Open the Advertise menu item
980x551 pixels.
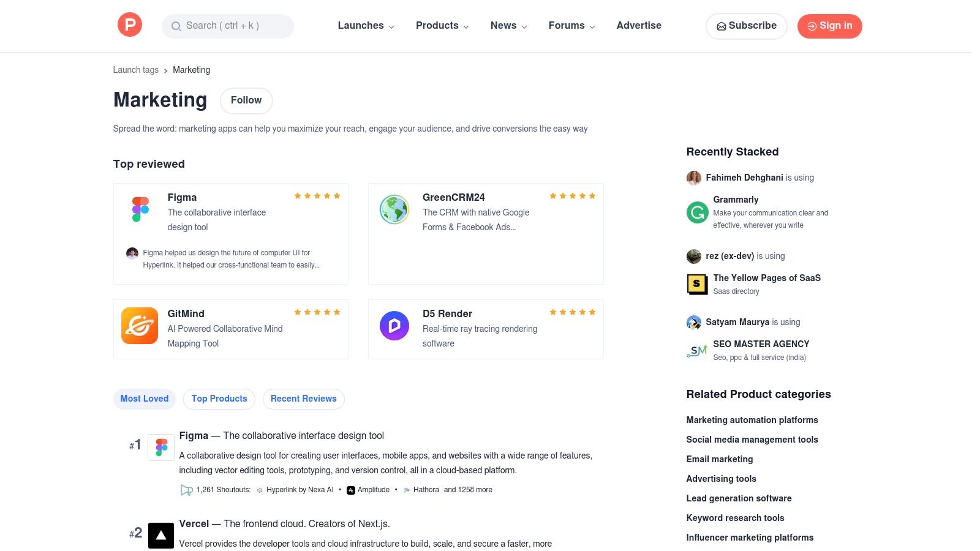coord(639,25)
